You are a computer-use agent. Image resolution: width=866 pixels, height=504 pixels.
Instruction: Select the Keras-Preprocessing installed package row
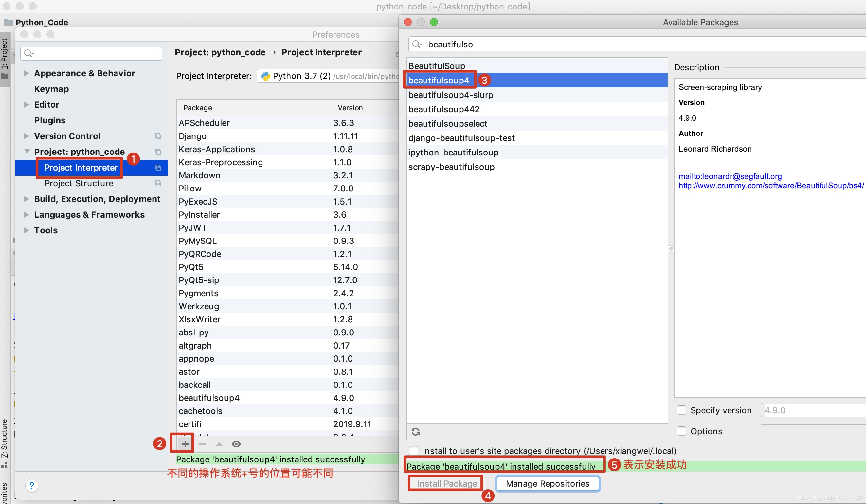[288, 162]
